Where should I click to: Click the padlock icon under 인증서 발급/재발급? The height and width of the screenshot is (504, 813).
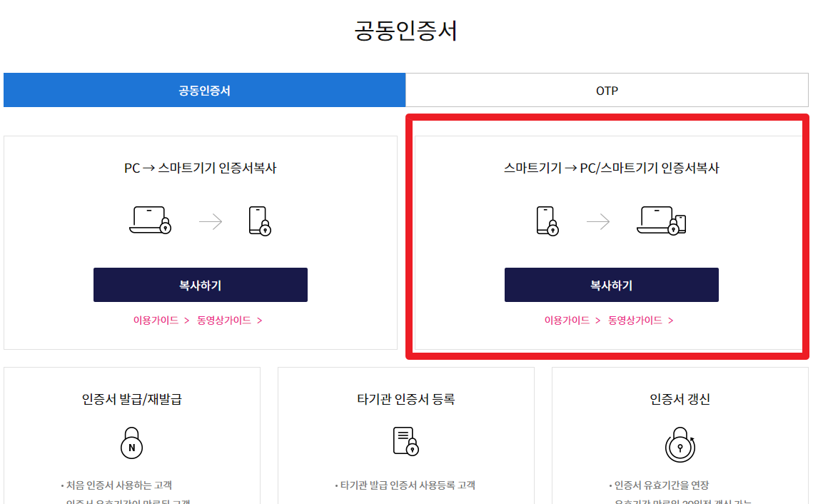click(131, 442)
